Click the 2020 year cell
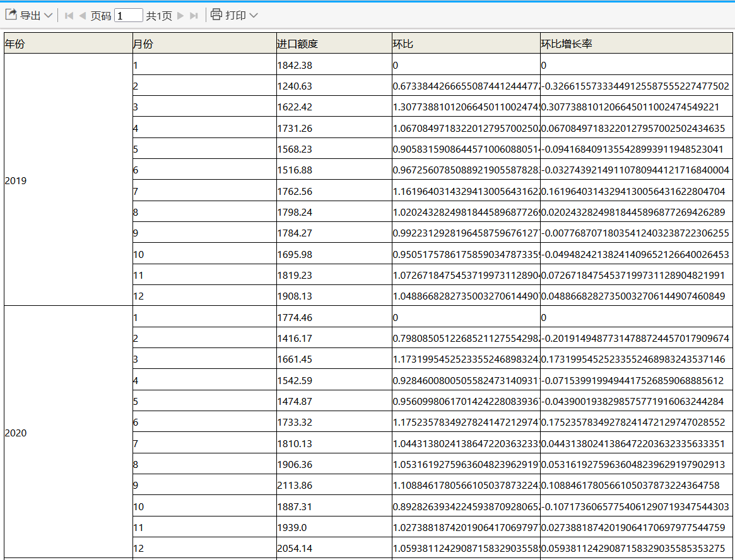This screenshot has height=560, width=735. 68,432
